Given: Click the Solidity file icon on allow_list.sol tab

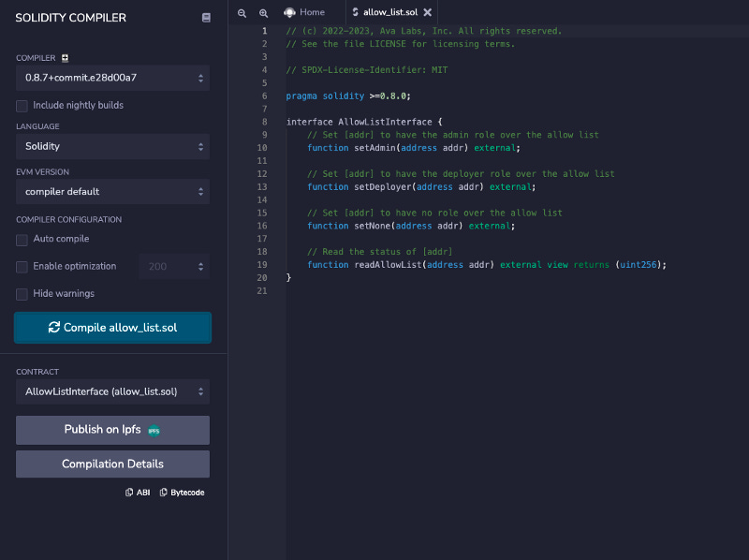Looking at the screenshot, I should pyautogui.click(x=356, y=12).
